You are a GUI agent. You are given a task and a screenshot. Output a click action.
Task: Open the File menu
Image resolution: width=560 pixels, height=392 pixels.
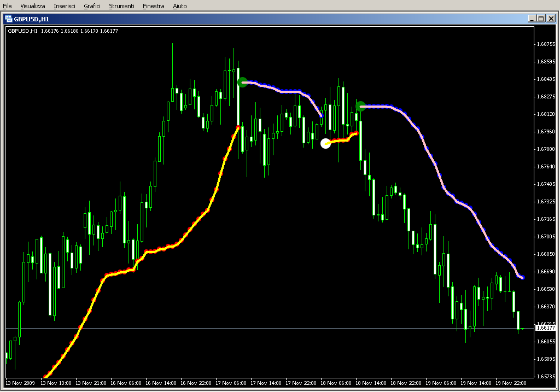[x=7, y=6]
